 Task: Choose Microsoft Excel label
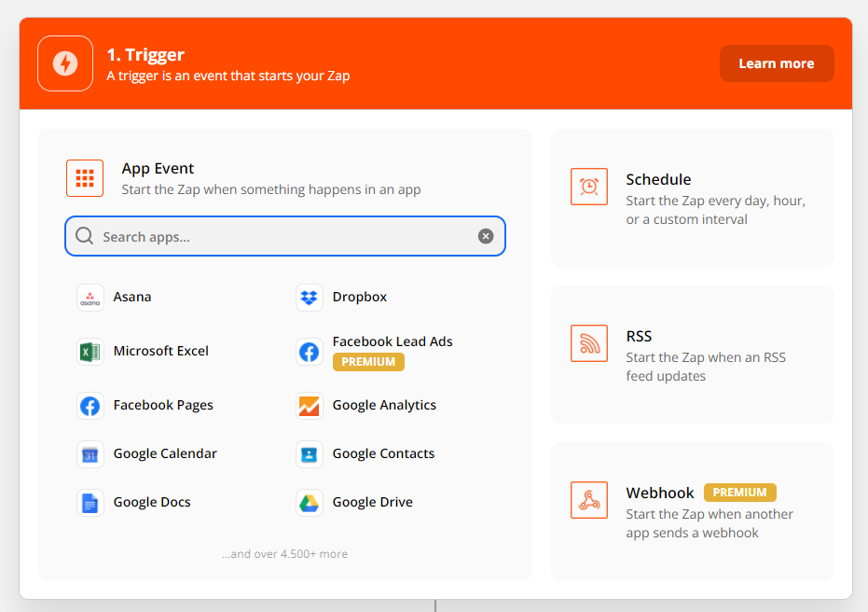[x=161, y=351]
